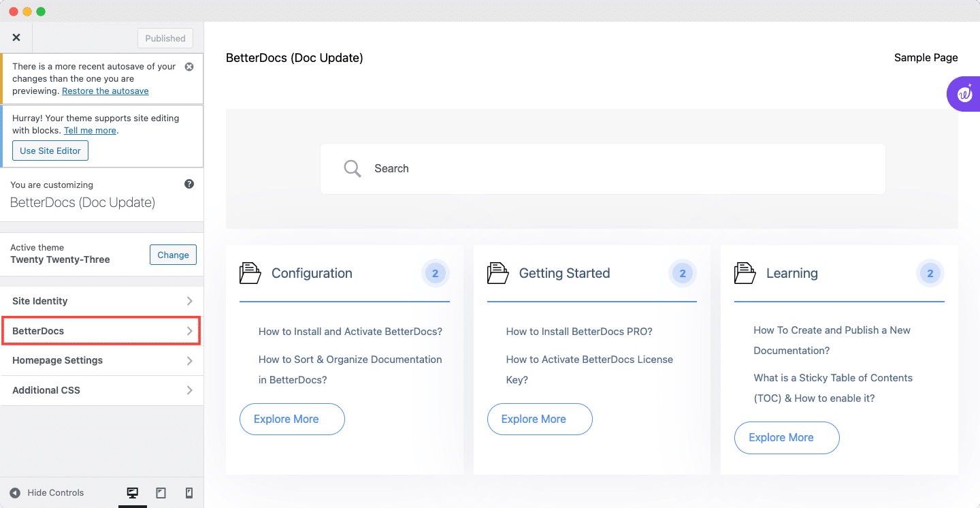Screen dimensions: 980x508
Task: Open 'How to Activate BetterDocs License Key?'
Action: [589, 369]
